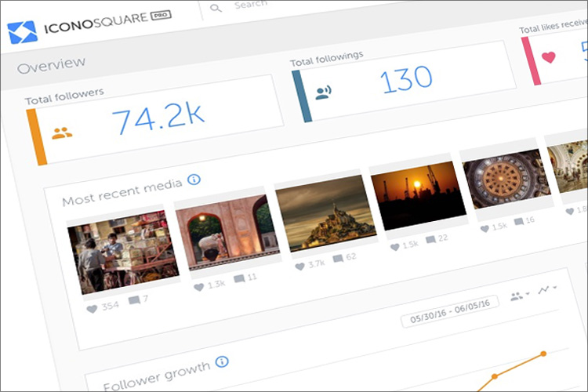Click heart icon showing 354 likes
The width and height of the screenshot is (588, 392).
pos(92,309)
